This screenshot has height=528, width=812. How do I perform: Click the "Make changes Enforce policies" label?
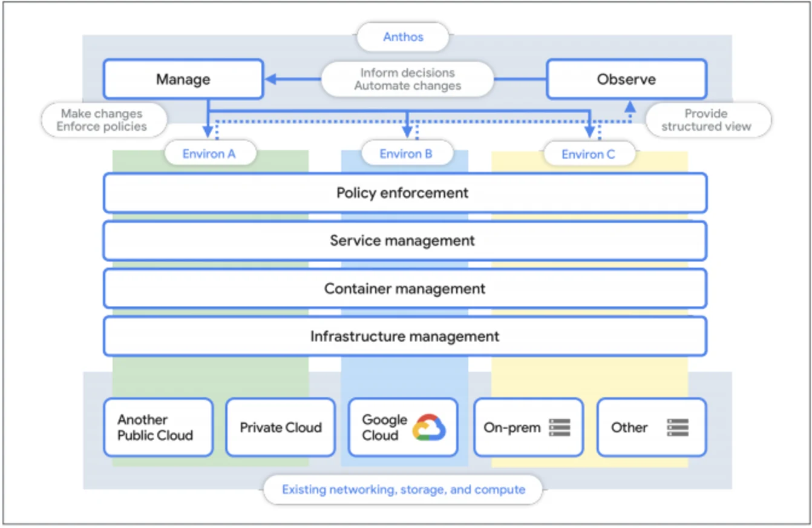[105, 120]
